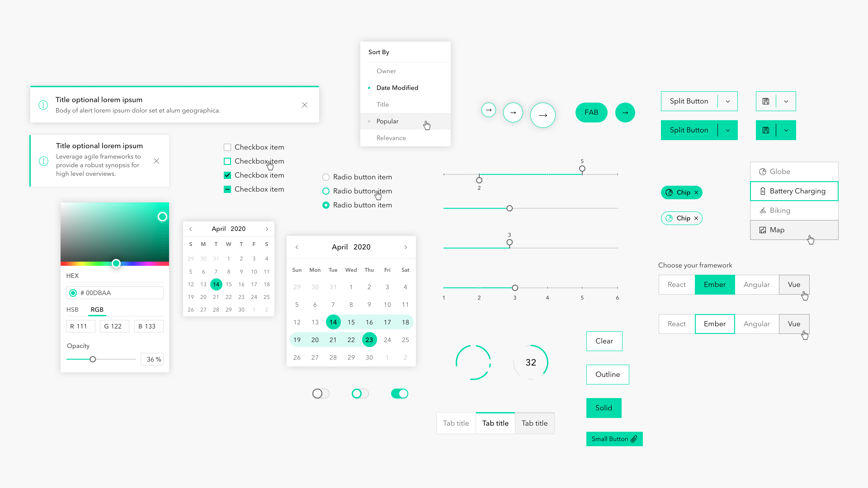Click the Split Button dropdown chevron
Screen dimensions: 868x488
click(728, 101)
